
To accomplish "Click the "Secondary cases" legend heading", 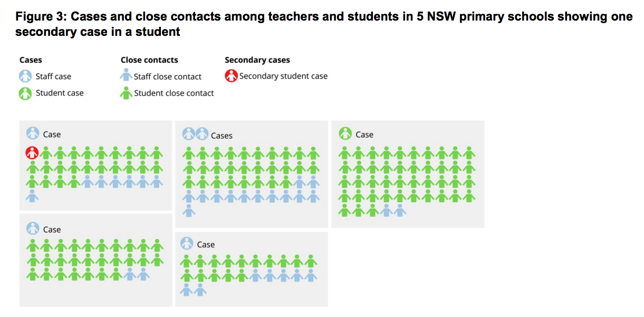I will point(257,60).
